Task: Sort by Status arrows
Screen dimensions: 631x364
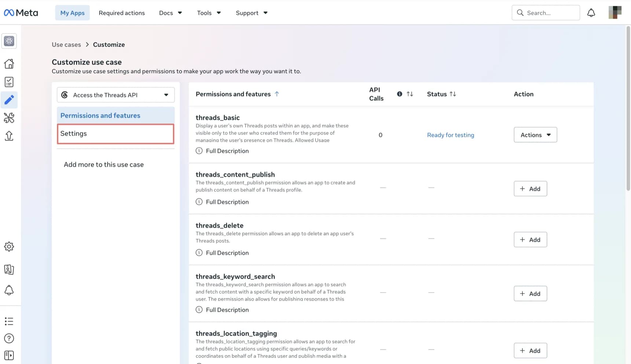Action: click(453, 94)
